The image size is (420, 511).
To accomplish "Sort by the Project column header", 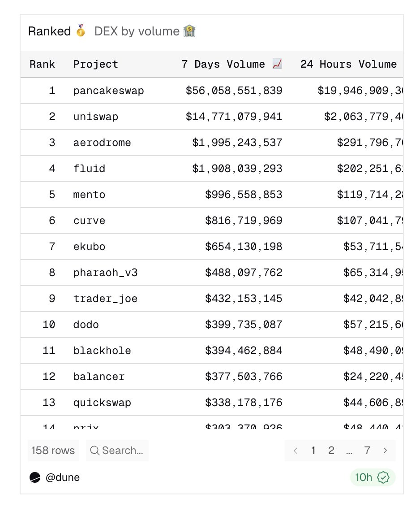I will pos(96,64).
